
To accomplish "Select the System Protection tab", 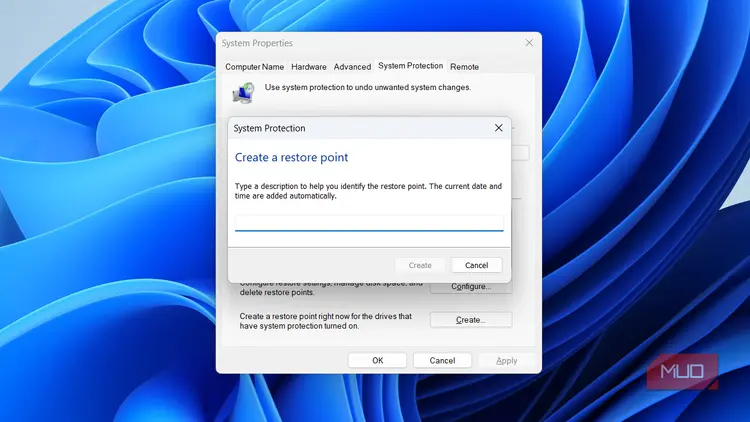I will pos(410,66).
